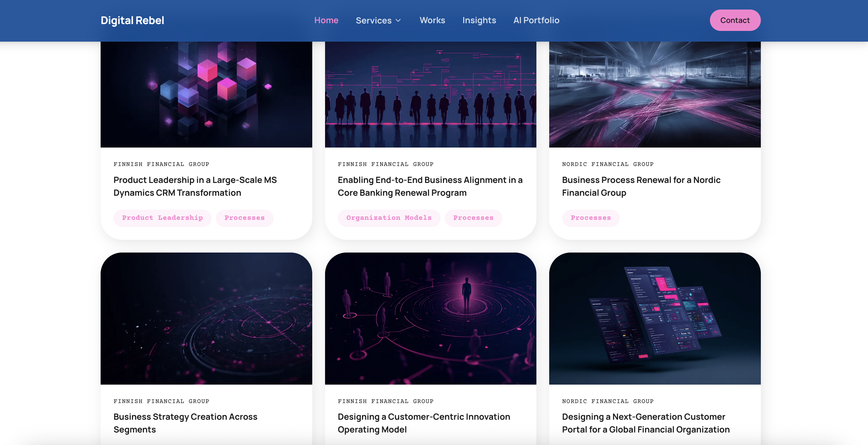The width and height of the screenshot is (868, 445).
Task: Open the Insights nav link
Action: click(x=479, y=21)
